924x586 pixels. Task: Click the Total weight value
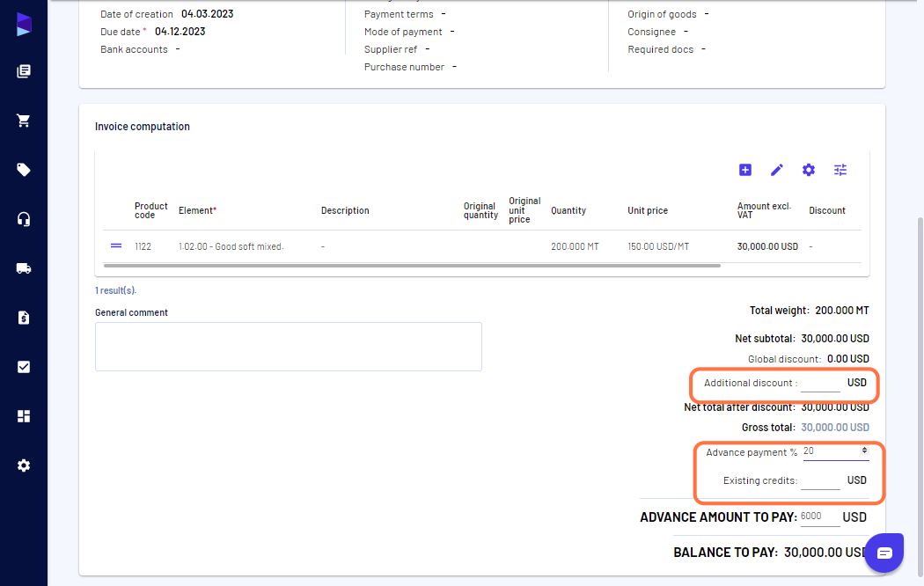841,311
